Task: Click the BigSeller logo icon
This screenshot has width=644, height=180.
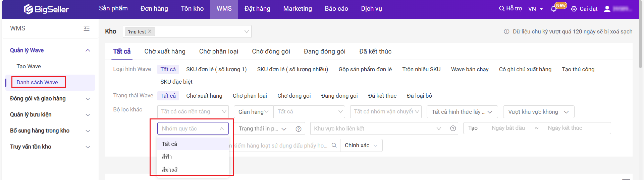Action: click(28, 9)
